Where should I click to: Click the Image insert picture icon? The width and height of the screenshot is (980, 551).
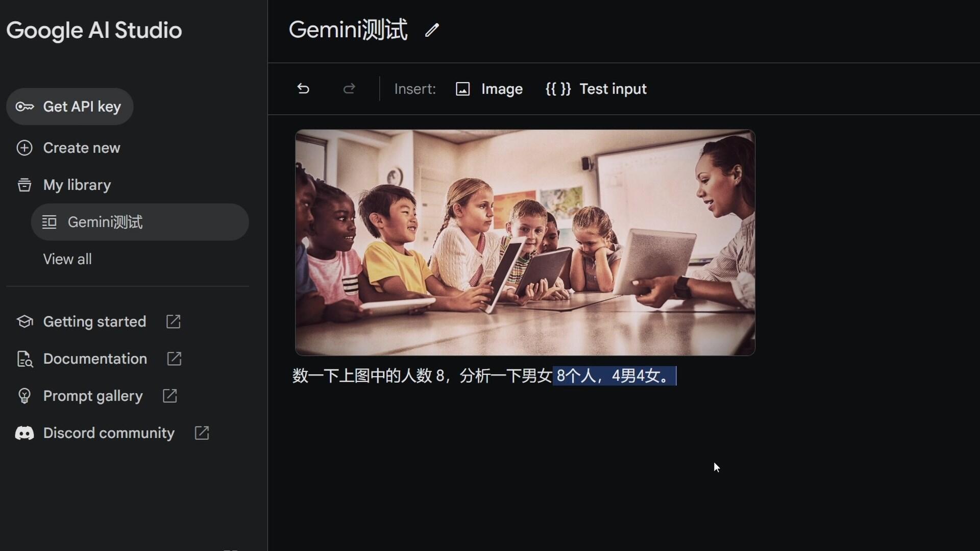tap(462, 89)
